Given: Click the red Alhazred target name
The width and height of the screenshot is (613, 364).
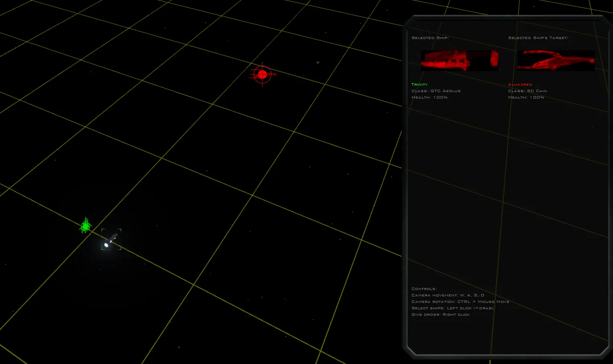Looking at the screenshot, I should [520, 84].
